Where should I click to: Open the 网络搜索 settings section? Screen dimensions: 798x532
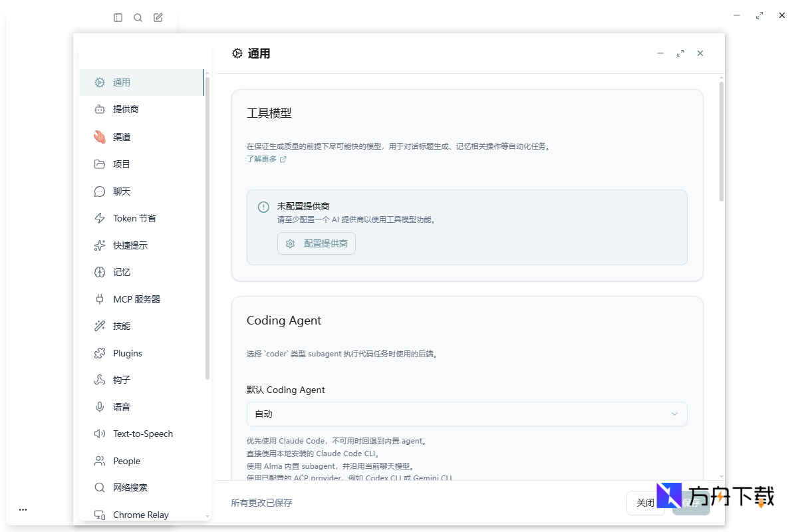point(130,487)
